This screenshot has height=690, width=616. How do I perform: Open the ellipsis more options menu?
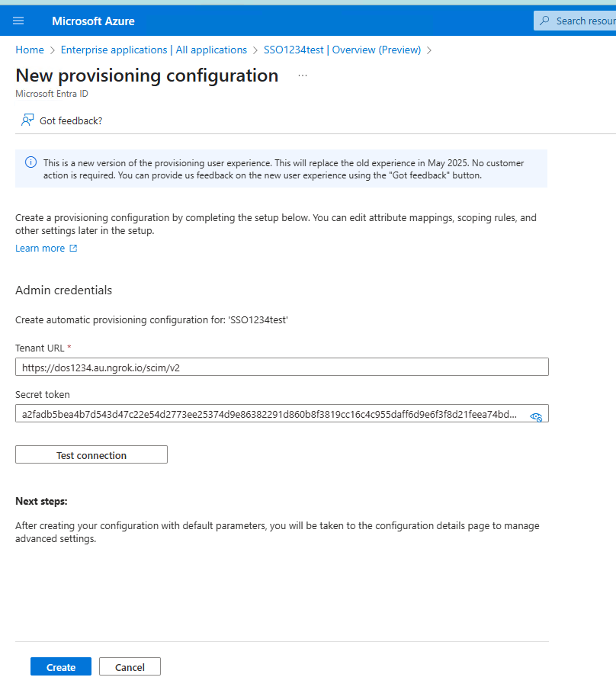tap(303, 75)
